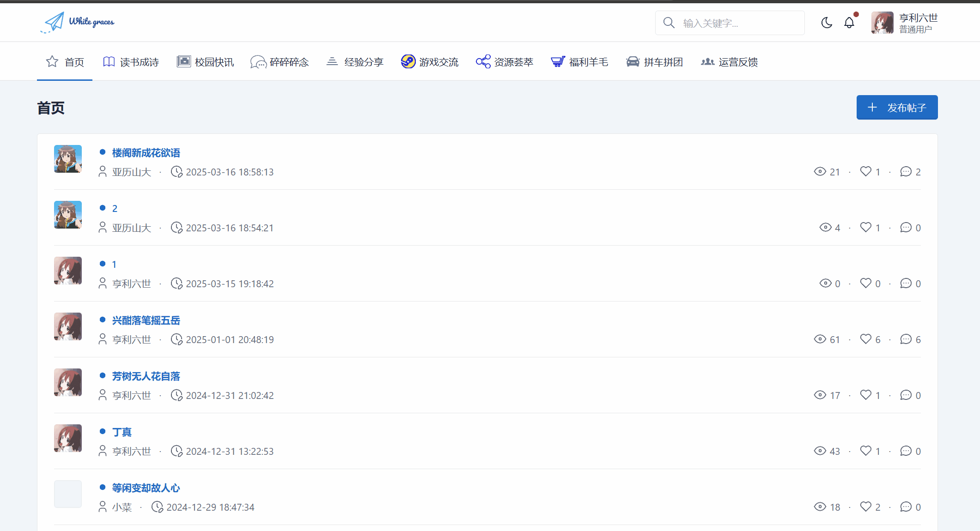Click heart icon on 楼阁新成花欲语 post
Image resolution: width=980 pixels, height=531 pixels.
click(865, 171)
